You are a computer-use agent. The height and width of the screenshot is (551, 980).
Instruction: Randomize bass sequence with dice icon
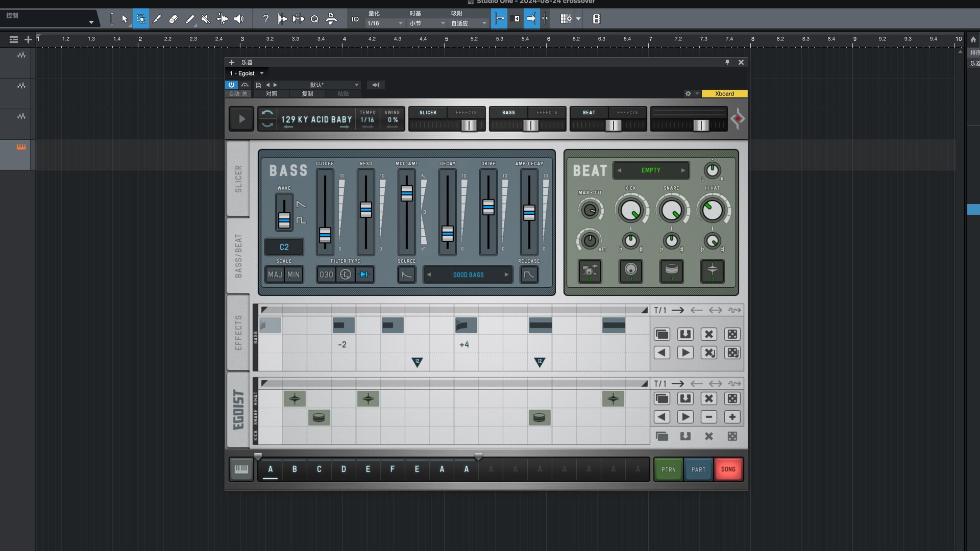(732, 334)
